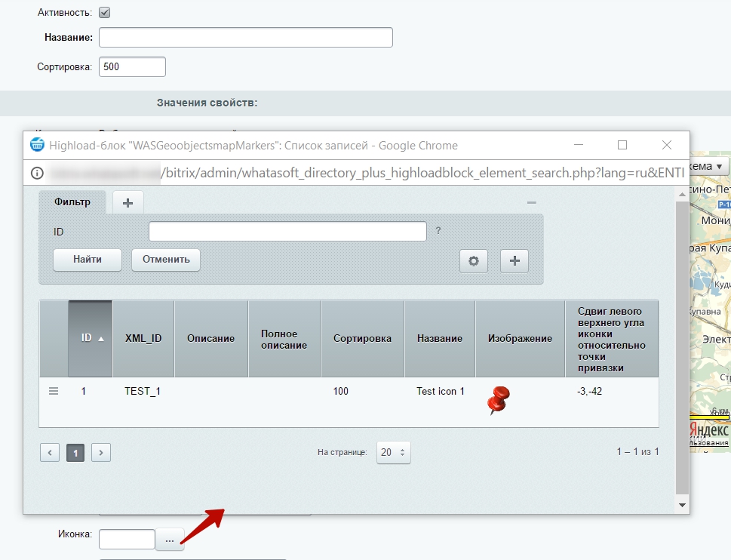Open the row actions hamburger menu
Image resolution: width=731 pixels, height=560 pixels.
pos(54,391)
